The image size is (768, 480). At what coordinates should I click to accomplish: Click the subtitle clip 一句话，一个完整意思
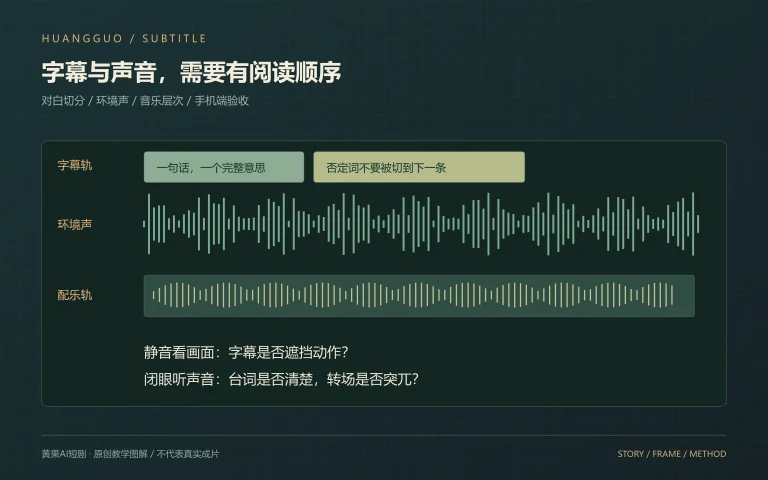click(224, 167)
